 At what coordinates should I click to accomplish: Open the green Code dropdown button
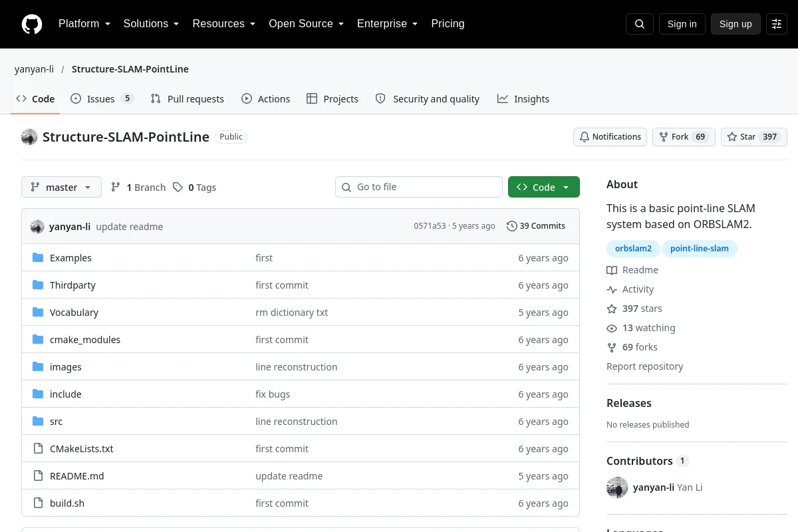click(x=544, y=188)
